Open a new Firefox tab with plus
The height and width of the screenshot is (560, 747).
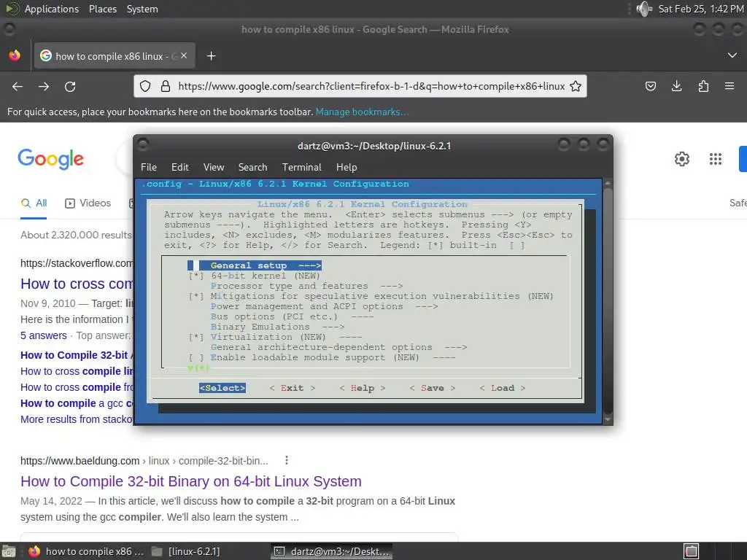point(211,56)
